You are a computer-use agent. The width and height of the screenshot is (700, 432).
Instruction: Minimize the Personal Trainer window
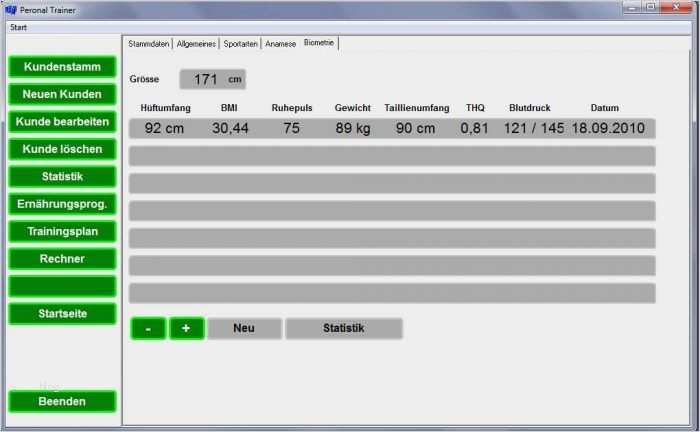tap(632, 7)
